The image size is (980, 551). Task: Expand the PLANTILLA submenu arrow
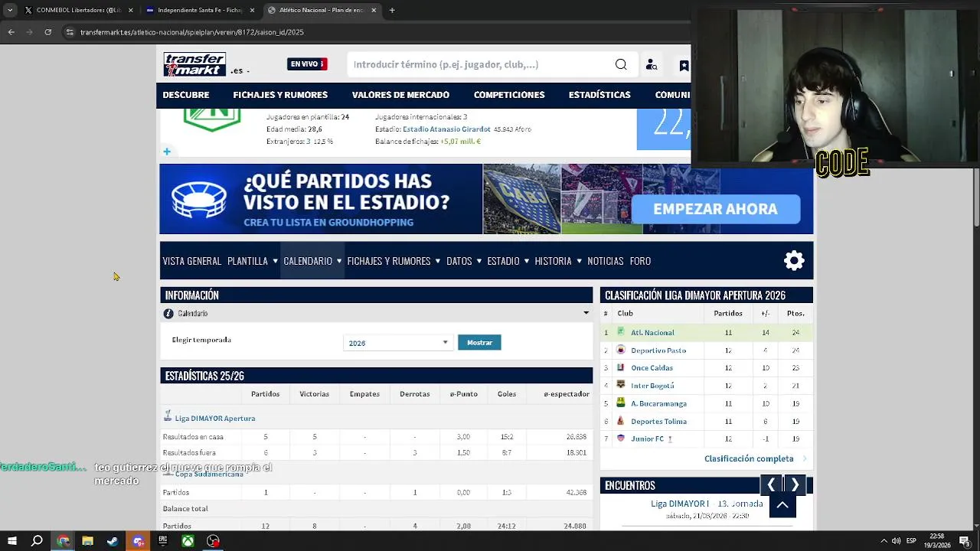275,261
